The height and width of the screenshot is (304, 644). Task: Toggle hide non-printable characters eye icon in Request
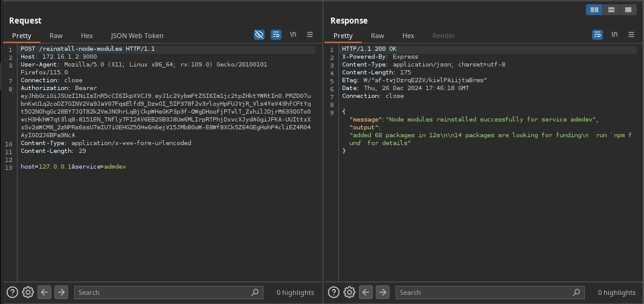click(259, 35)
